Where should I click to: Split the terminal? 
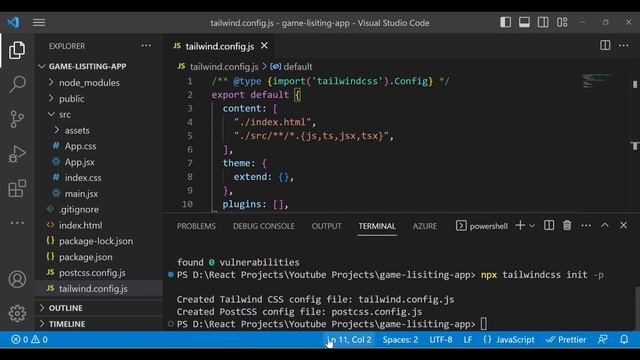pos(549,225)
